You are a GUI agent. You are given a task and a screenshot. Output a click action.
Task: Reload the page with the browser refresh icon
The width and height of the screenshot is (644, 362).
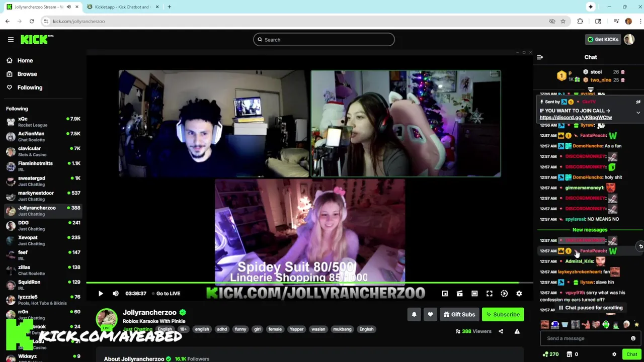pos(31,21)
